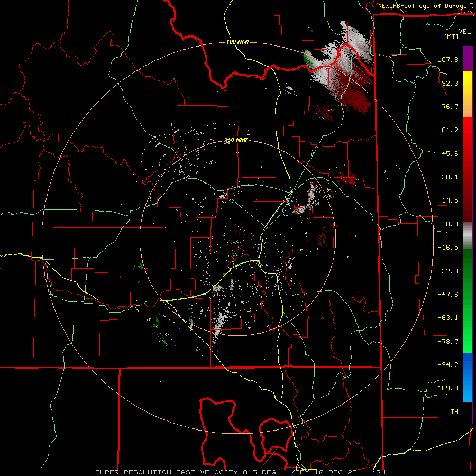Screen dimensions: 476x476
Task: Click the 92.3 velocity scale value
Action: click(450, 83)
